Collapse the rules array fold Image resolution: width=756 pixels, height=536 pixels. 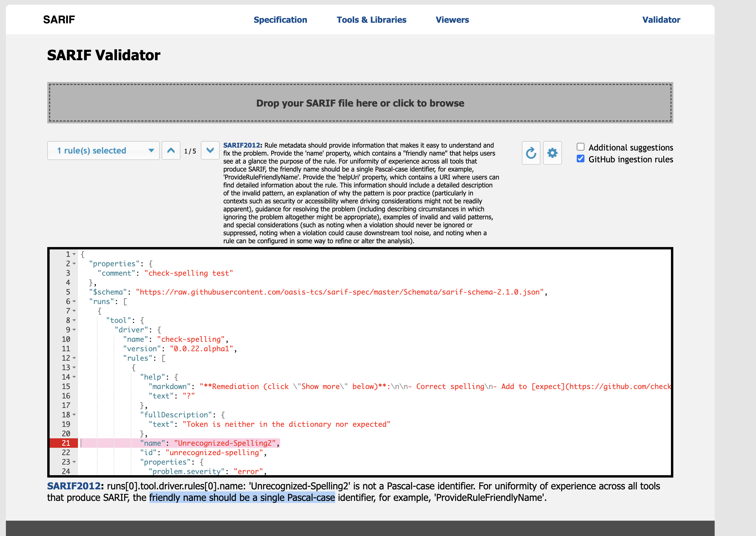point(74,358)
